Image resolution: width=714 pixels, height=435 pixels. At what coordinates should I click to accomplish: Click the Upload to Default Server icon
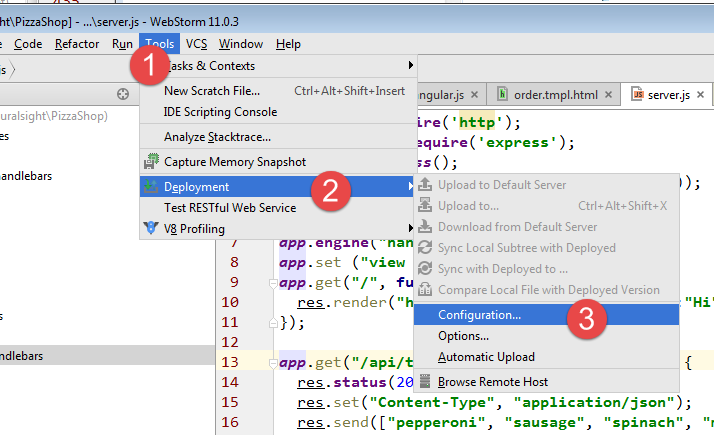click(425, 184)
